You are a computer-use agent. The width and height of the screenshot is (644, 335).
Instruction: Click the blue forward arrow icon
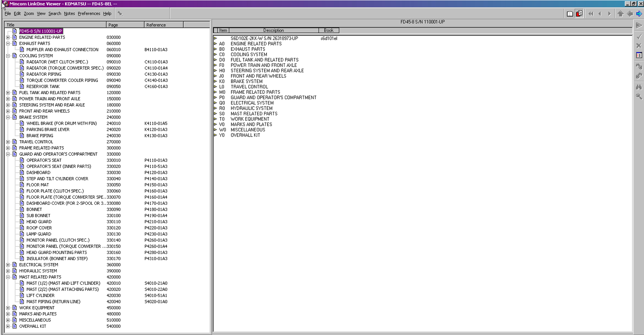pyautogui.click(x=639, y=14)
